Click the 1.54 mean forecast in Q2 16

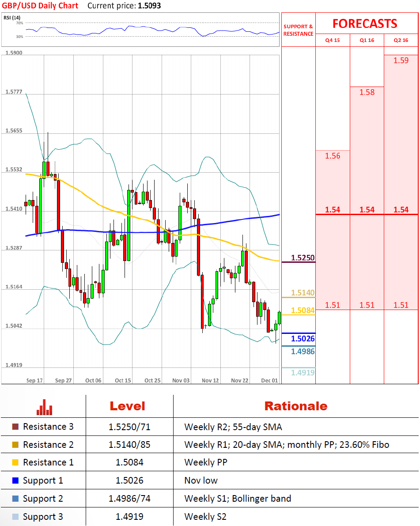click(401, 210)
